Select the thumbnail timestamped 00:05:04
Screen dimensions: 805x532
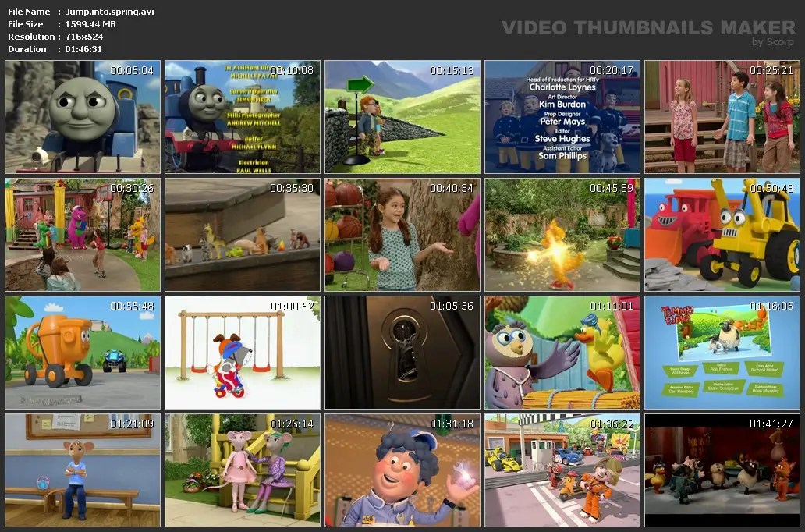(83, 117)
